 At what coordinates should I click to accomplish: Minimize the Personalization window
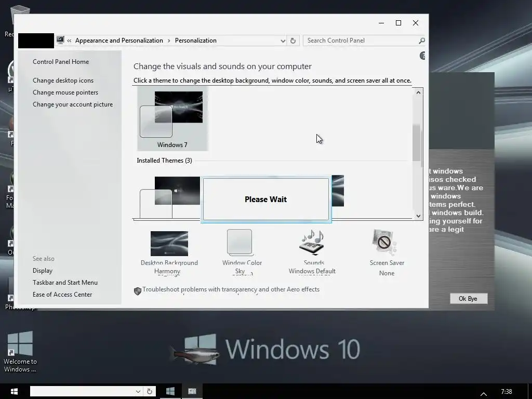click(381, 23)
